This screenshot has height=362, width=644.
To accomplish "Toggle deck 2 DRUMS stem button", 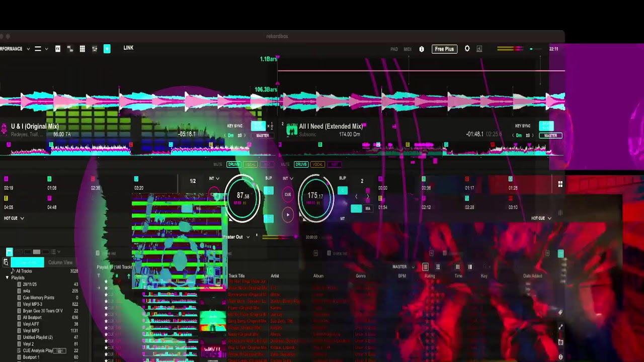I will 301,164.
